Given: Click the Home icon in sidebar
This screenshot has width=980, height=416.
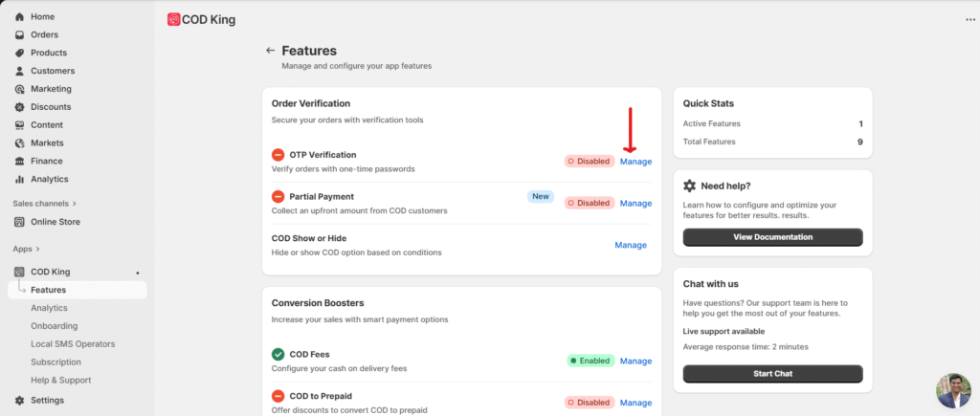Looking at the screenshot, I should (x=20, y=17).
